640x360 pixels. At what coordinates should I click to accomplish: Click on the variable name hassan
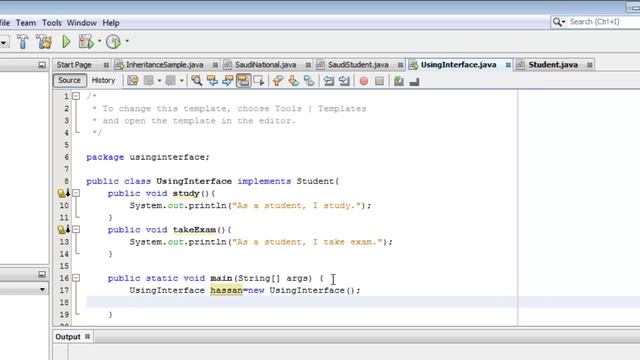226,290
